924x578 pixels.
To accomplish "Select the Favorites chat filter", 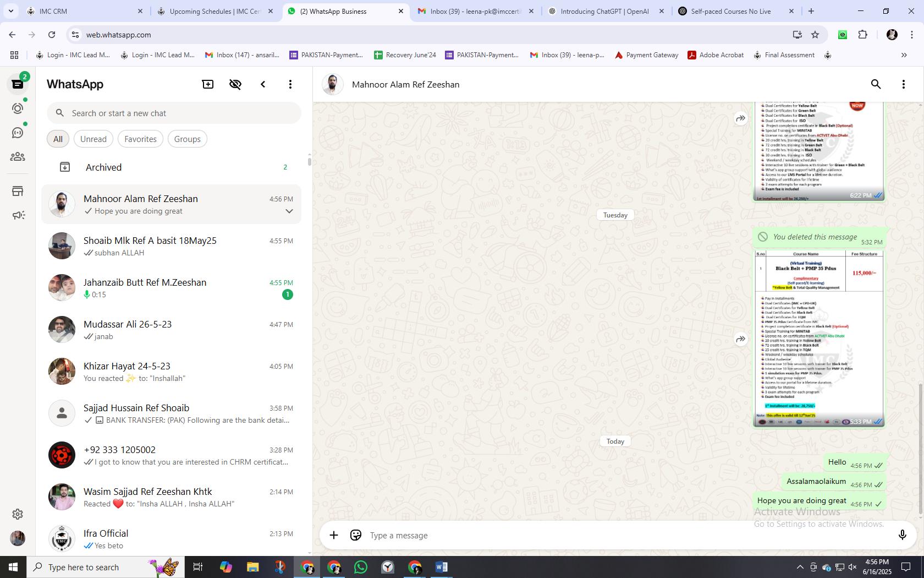I will coord(140,139).
